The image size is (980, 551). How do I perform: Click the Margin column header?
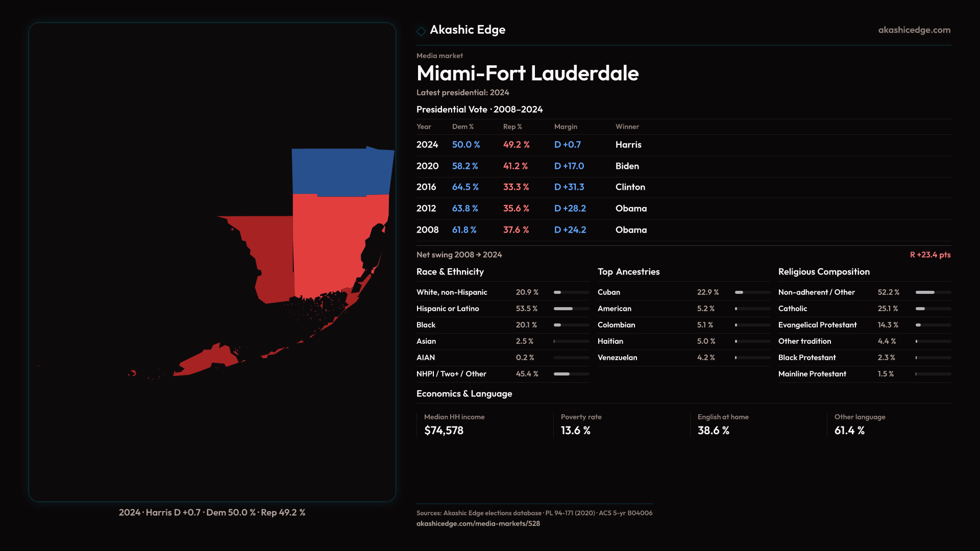coord(566,127)
